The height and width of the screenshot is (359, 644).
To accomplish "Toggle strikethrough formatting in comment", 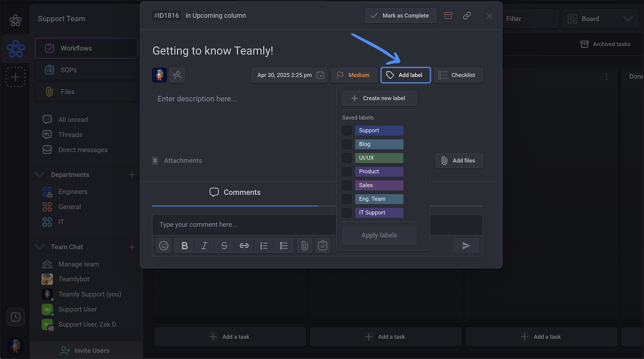I will pyautogui.click(x=224, y=246).
